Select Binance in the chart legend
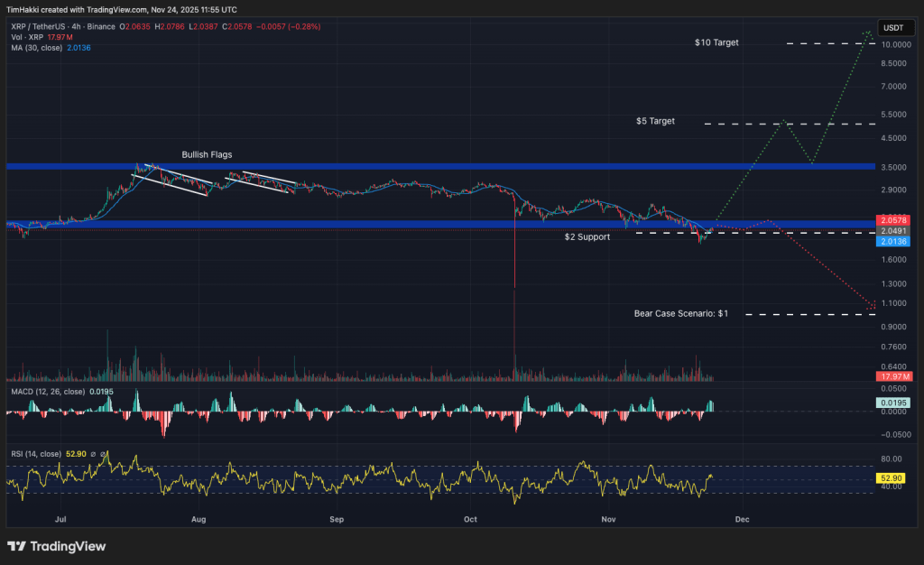 tap(102, 27)
